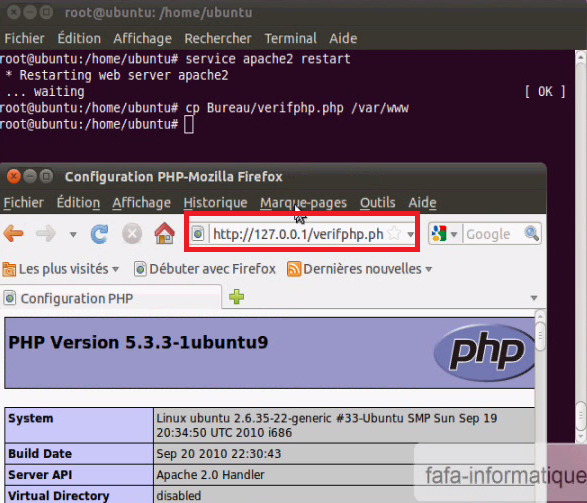Click the Apache 2.0 Handler value
The image size is (587, 503).
point(210,475)
